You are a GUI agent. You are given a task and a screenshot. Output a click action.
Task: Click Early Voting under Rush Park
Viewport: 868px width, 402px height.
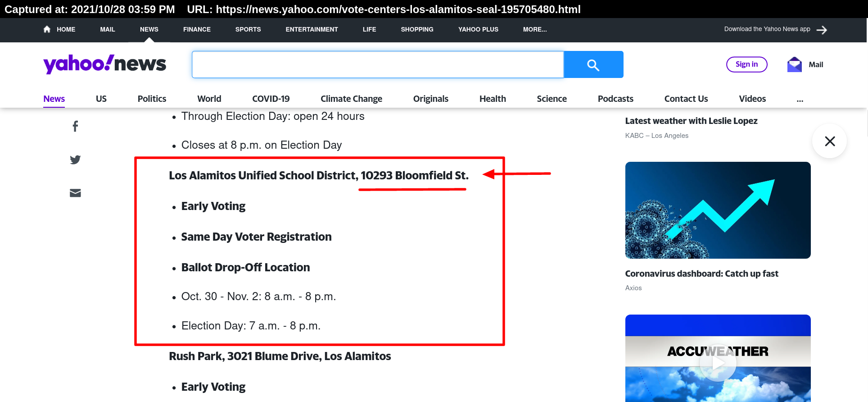[213, 387]
